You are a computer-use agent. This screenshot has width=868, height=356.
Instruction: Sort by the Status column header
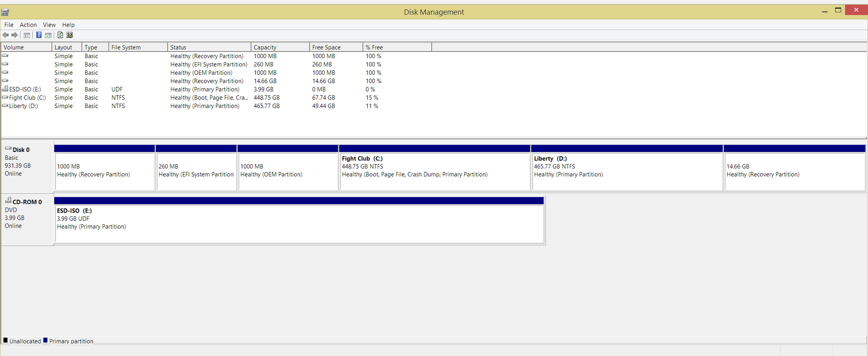point(209,47)
